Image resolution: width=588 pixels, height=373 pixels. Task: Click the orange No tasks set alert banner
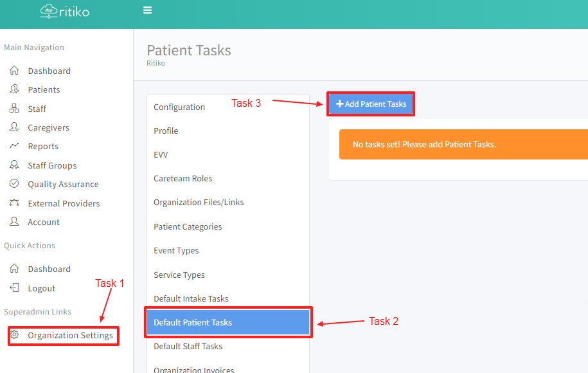point(463,144)
